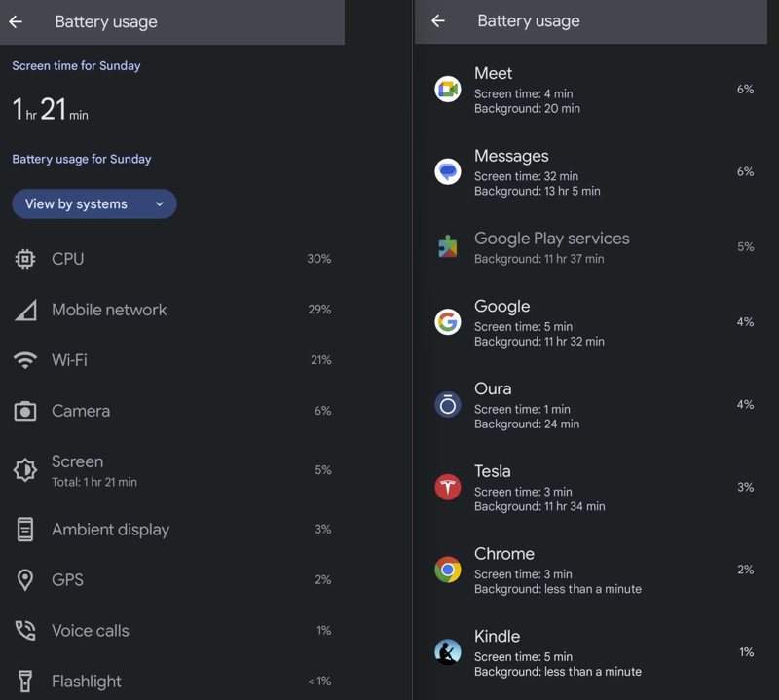This screenshot has width=779, height=700.
Task: Select the GPS row label
Action: (x=67, y=580)
